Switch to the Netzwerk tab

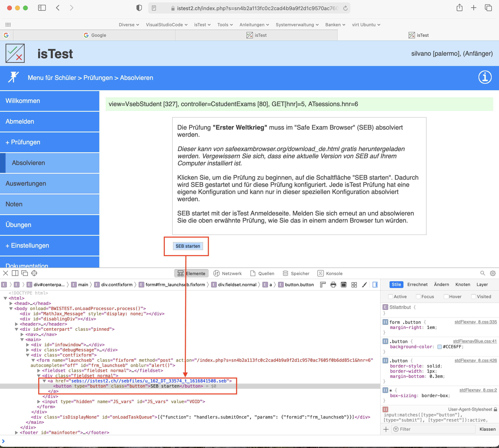point(228,273)
